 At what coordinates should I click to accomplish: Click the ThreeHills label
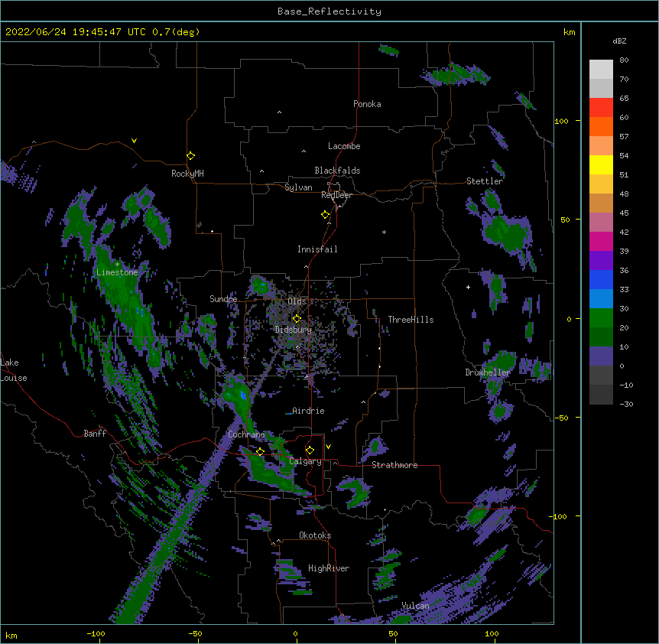[411, 320]
